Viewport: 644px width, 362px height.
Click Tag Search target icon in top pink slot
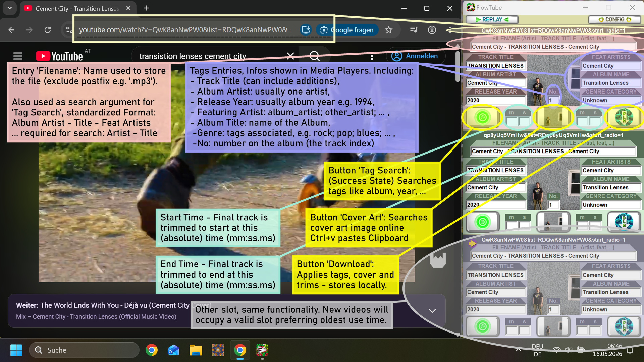pyautogui.click(x=482, y=117)
